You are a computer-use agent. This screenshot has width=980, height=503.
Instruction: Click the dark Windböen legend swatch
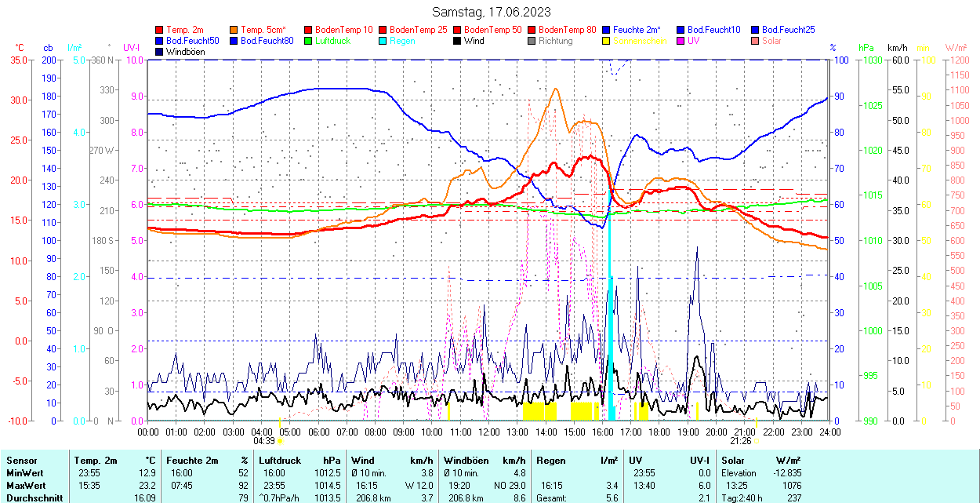pyautogui.click(x=160, y=52)
